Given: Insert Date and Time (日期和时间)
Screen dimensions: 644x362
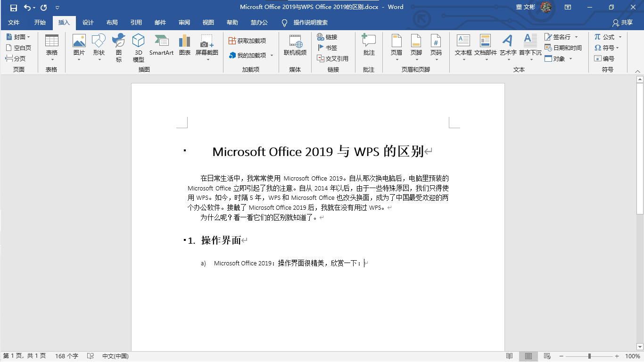Looking at the screenshot, I should [x=563, y=48].
